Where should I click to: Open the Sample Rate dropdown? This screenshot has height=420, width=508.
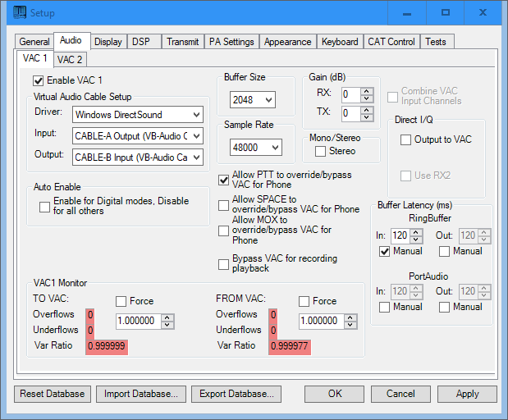pos(274,148)
